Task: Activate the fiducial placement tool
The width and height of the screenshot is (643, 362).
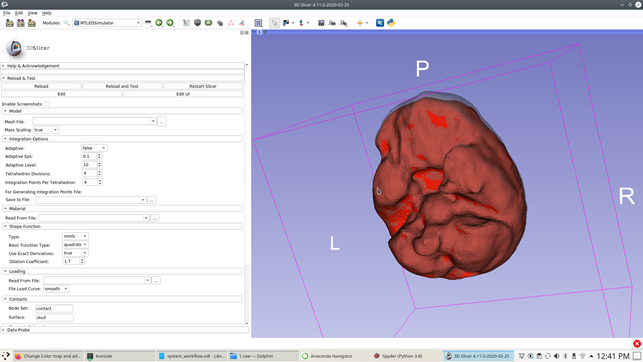Action: [301, 23]
